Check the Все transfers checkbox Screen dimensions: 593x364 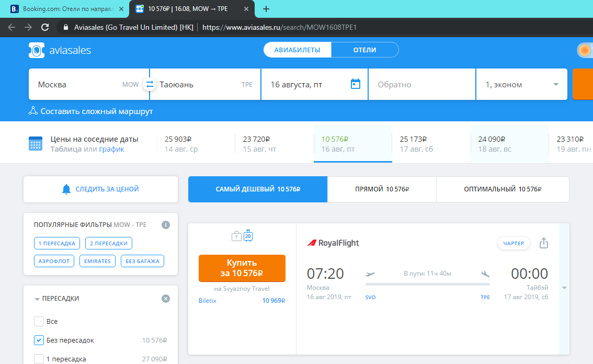pyautogui.click(x=39, y=321)
